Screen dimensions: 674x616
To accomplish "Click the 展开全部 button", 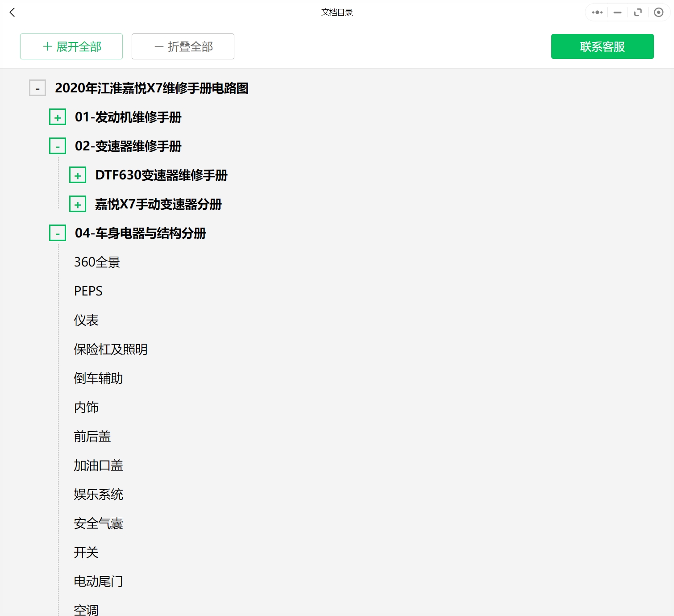I will (71, 46).
